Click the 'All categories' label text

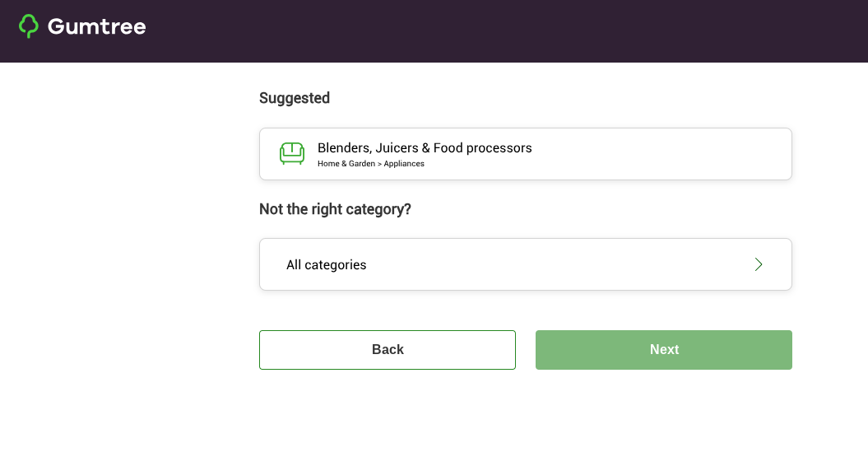point(327,265)
